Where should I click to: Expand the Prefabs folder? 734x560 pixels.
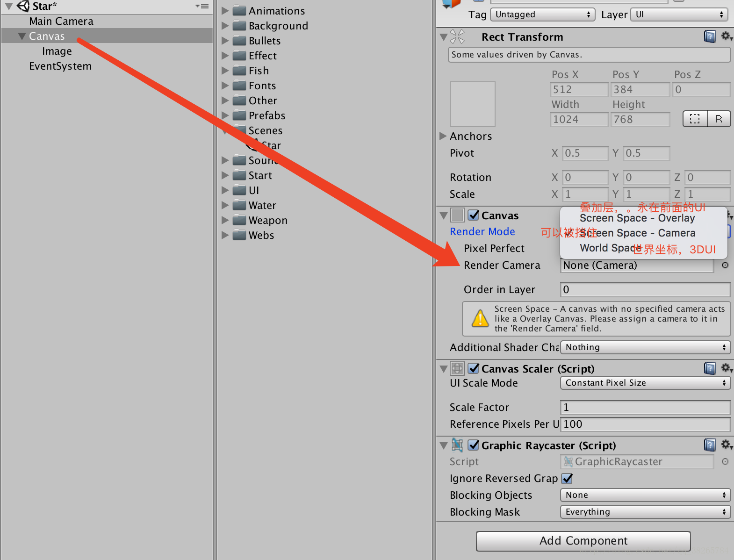point(225,115)
